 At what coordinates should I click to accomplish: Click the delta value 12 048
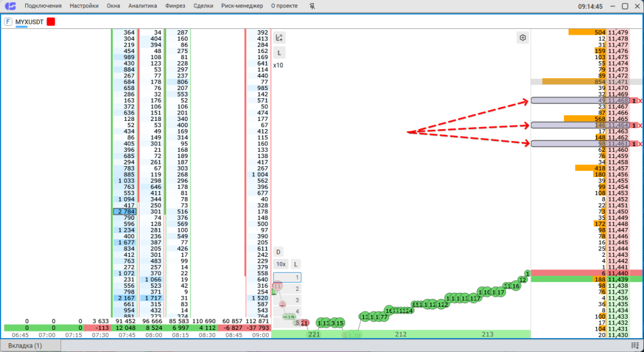(x=125, y=327)
